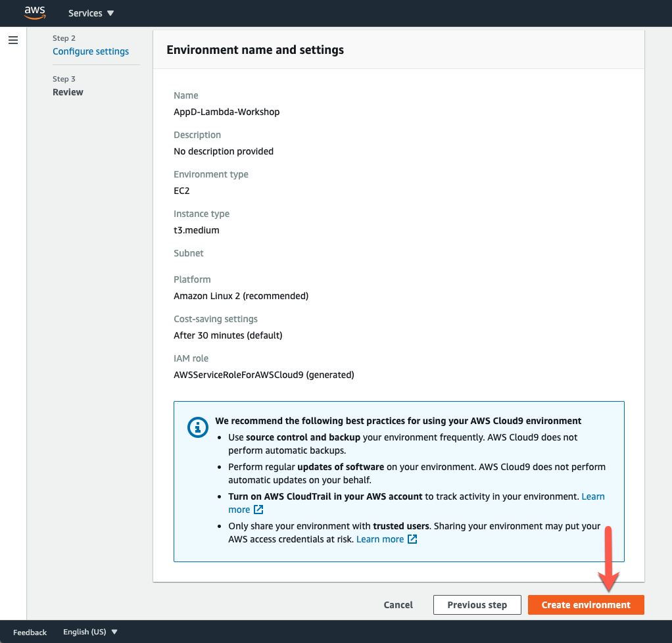Click the Amazon Linux 2 platform value
The image size is (672, 643).
(x=241, y=296)
